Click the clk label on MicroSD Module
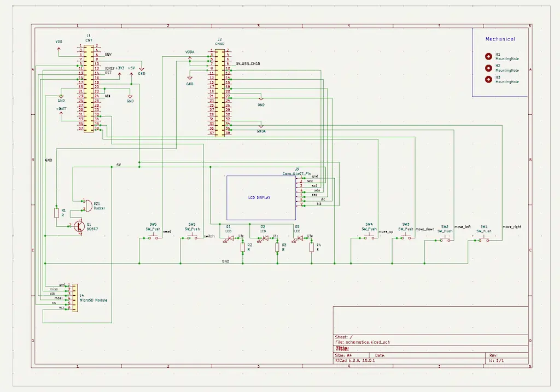Image resolution: width=560 pixels, height=392 pixels. pyautogui.click(x=52, y=294)
